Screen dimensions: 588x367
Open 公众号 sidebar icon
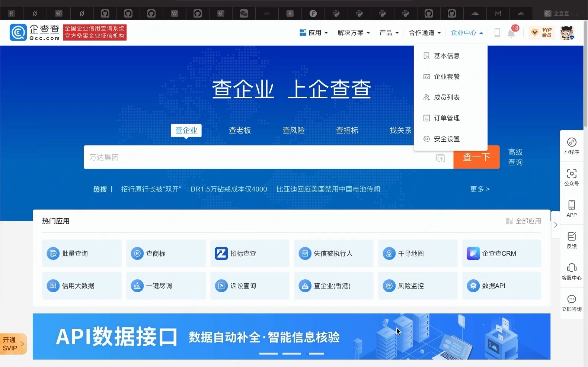pos(572,177)
